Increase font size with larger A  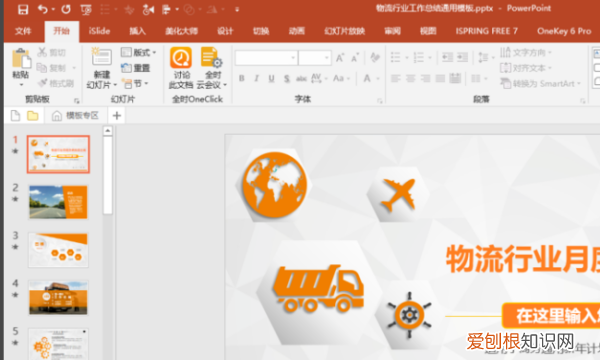tap(340, 58)
